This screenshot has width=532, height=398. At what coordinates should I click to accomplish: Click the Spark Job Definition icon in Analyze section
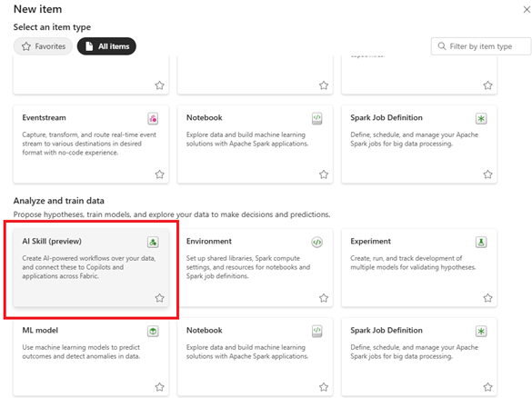481,332
